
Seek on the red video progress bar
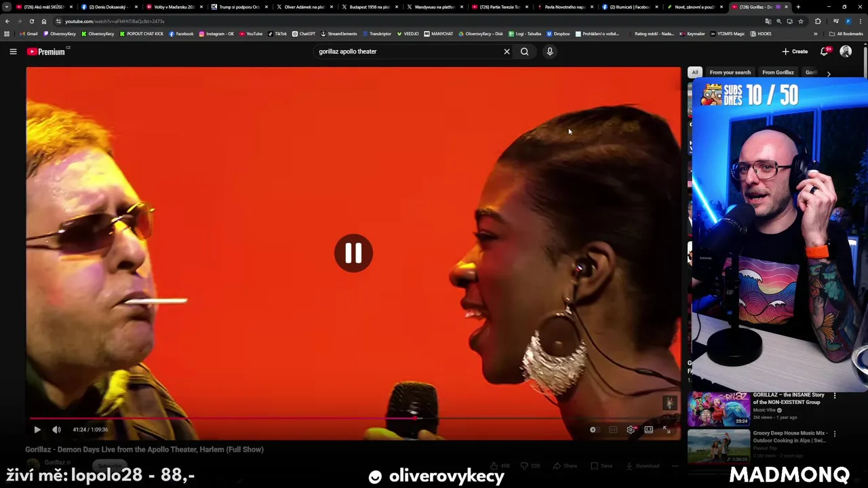coord(353,418)
